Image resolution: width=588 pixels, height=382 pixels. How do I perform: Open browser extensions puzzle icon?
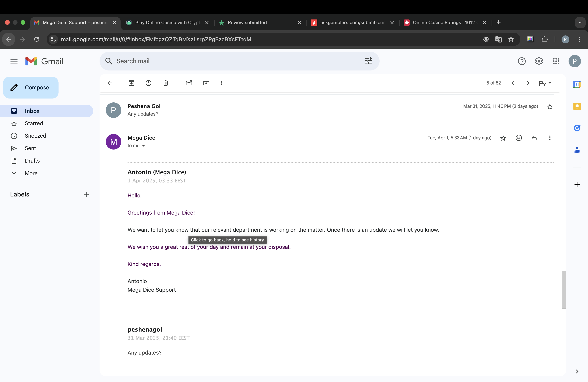click(x=544, y=39)
